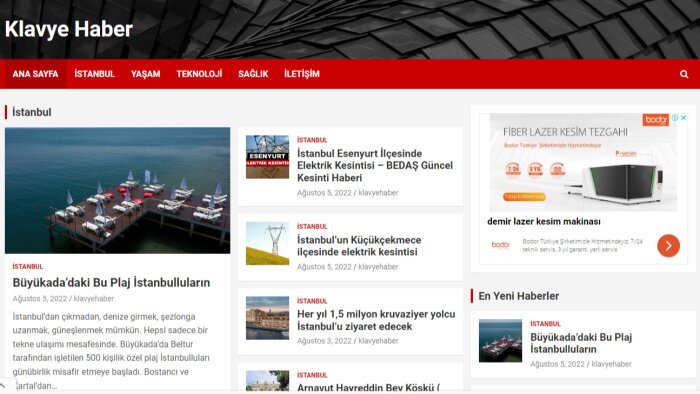Close the Bodor ad with X icon
This screenshot has width=700, height=394.
pos(683,118)
